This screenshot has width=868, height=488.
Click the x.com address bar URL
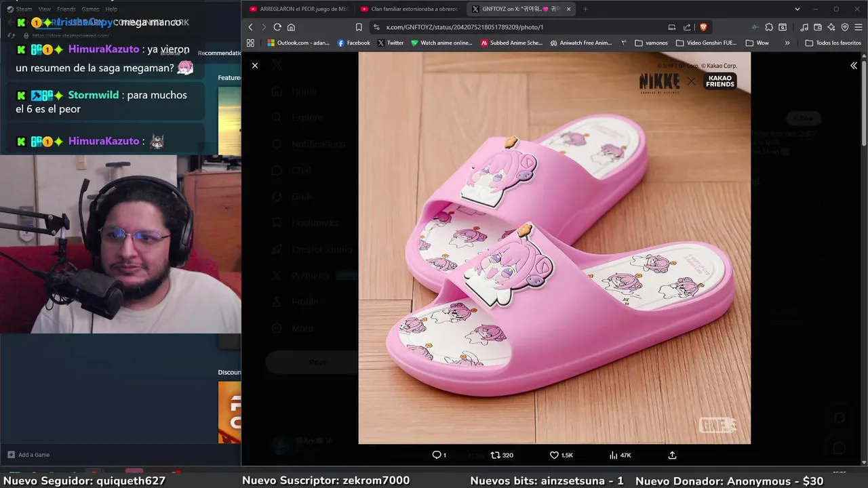[465, 27]
